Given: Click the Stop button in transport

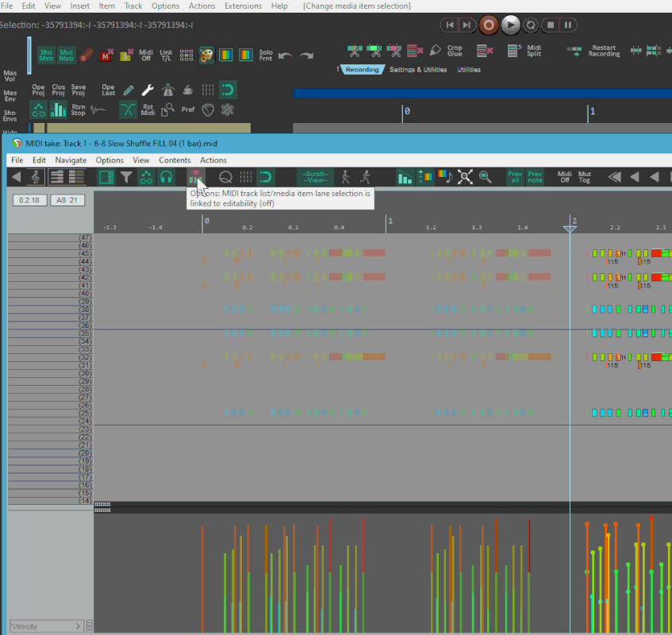Looking at the screenshot, I should click(551, 25).
